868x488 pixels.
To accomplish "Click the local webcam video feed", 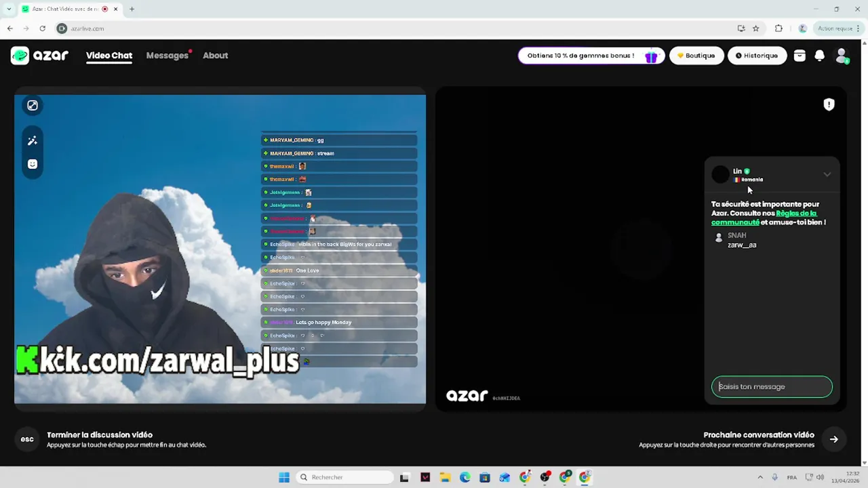I will coord(220,249).
